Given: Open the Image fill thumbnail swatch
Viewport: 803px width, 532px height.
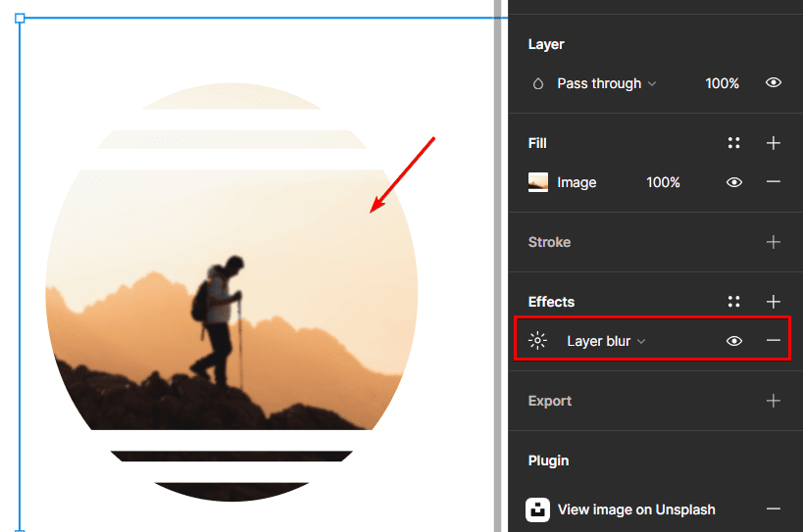Looking at the screenshot, I should point(537,182).
